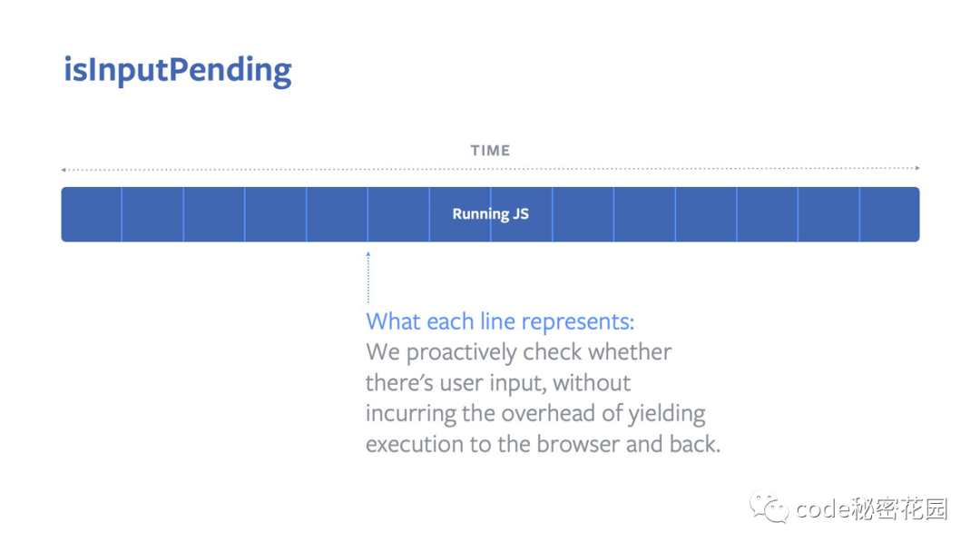Click the first divider line from the bar's left edge
Viewport: 980px width, 552px height.
click(x=122, y=214)
